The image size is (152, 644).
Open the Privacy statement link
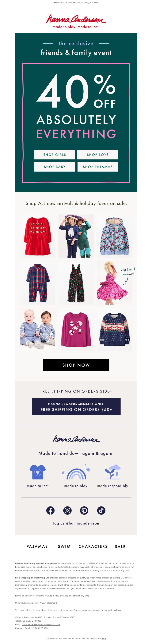[48, 603]
